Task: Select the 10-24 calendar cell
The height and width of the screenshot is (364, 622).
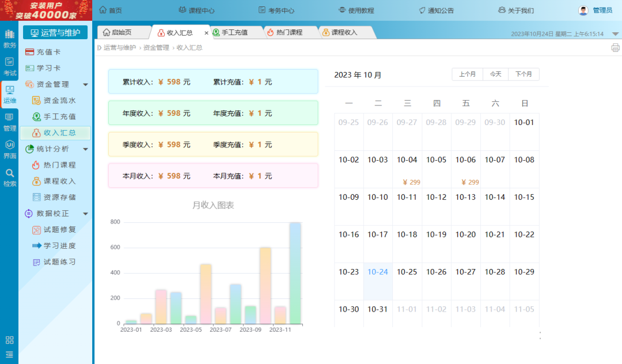Action: 378,280
